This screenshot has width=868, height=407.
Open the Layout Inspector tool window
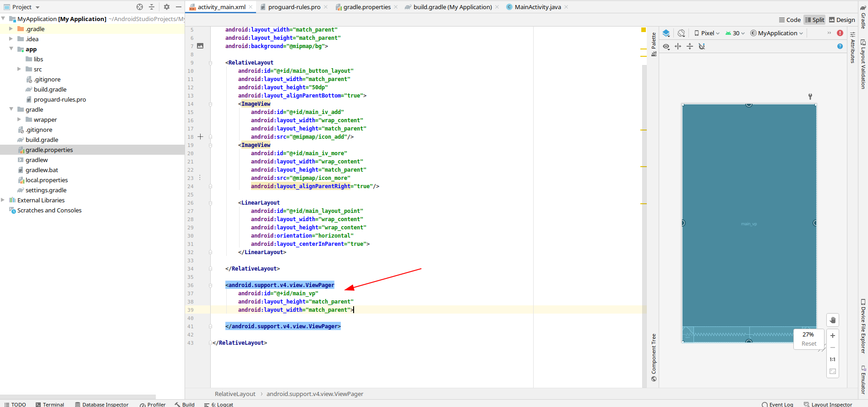point(828,404)
